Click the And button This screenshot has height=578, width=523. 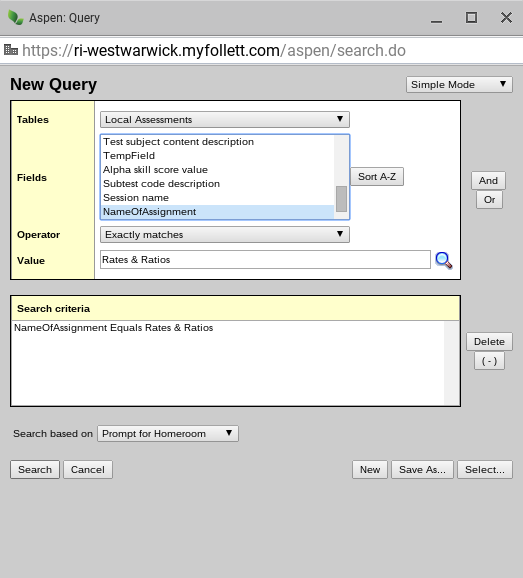(488, 181)
